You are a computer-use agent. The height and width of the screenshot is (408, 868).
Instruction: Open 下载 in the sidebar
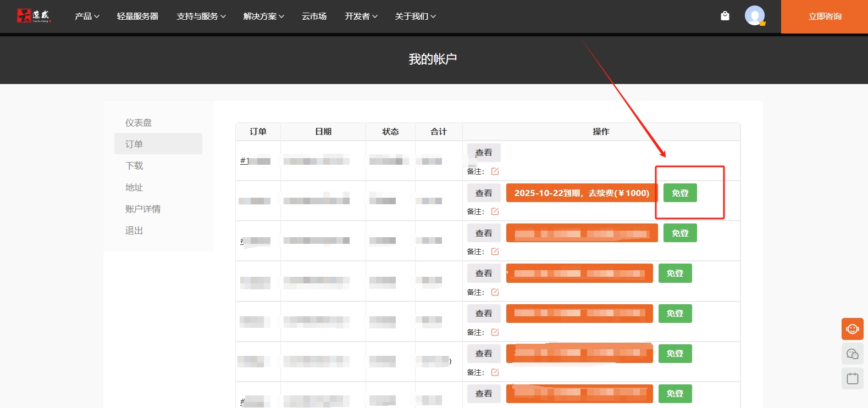[x=134, y=165]
